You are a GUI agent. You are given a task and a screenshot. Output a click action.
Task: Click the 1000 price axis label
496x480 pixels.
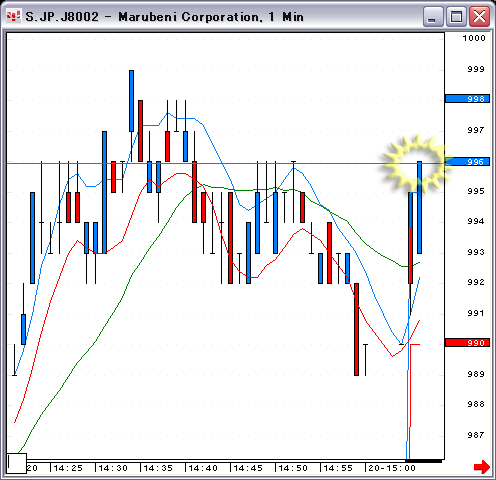474,38
